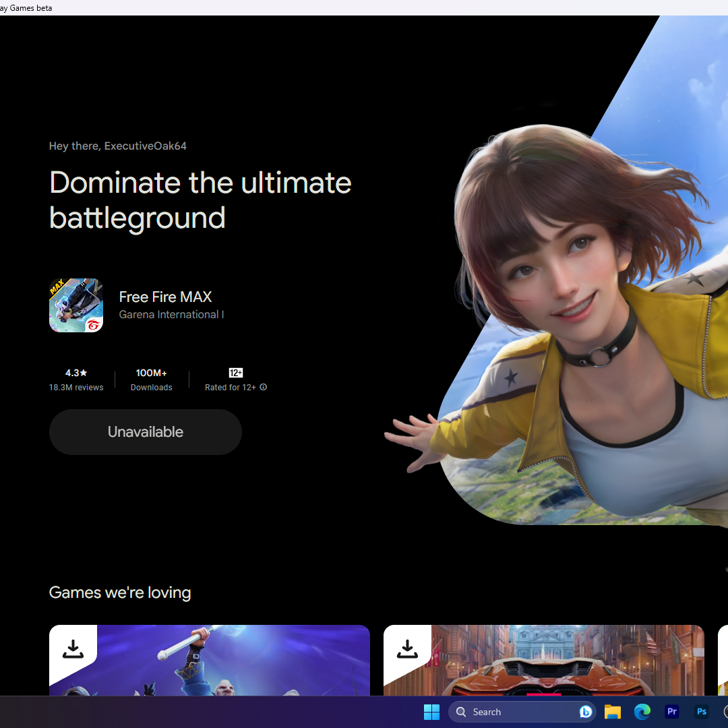This screenshot has height=728, width=728.
Task: Click download icon on the orange car card
Action: (x=407, y=649)
